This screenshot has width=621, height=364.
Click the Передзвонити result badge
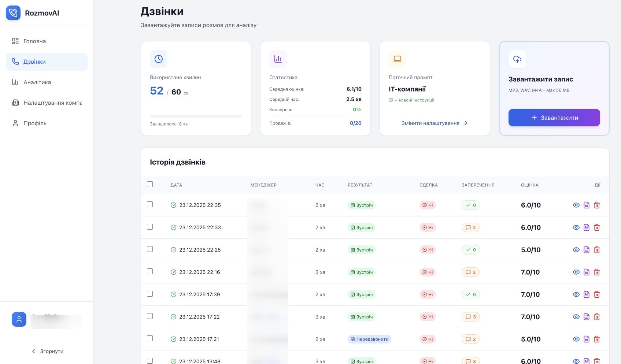point(369,339)
